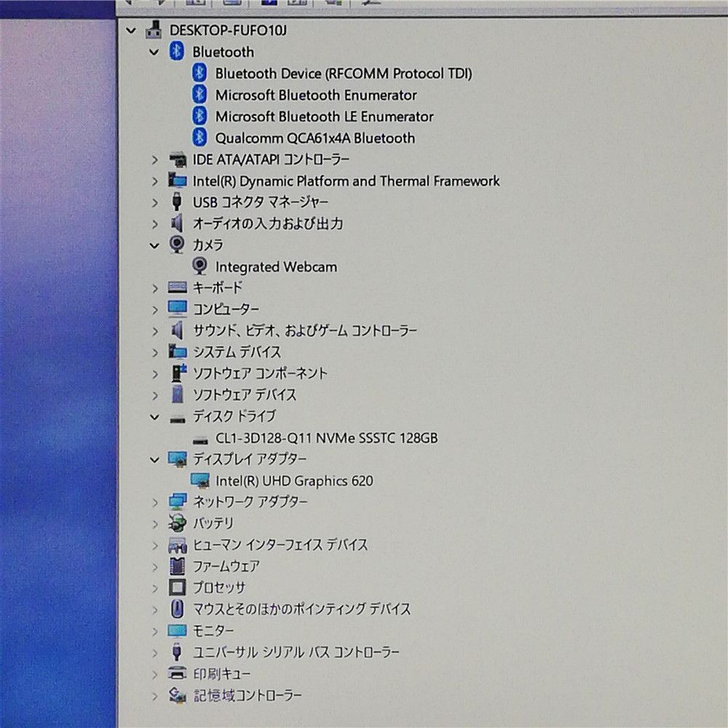Expand the ファームウェア category
Screen dimensions: 728x728
click(155, 567)
